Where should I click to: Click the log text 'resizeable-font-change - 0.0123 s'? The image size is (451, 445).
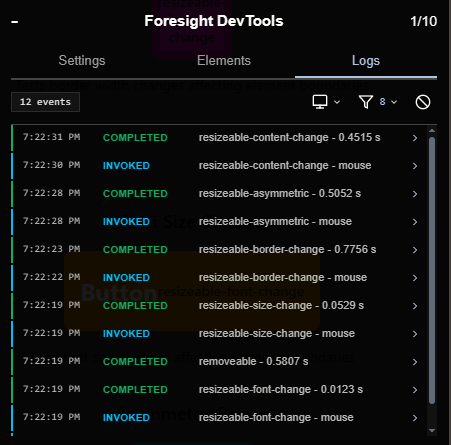pos(281,389)
